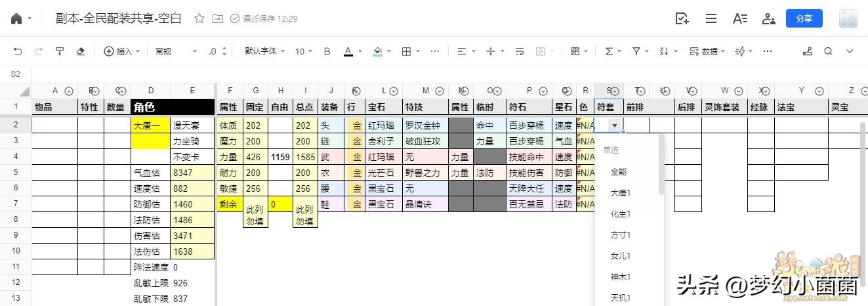
Task: Open the user avatar thumbnail
Action: [848, 18]
